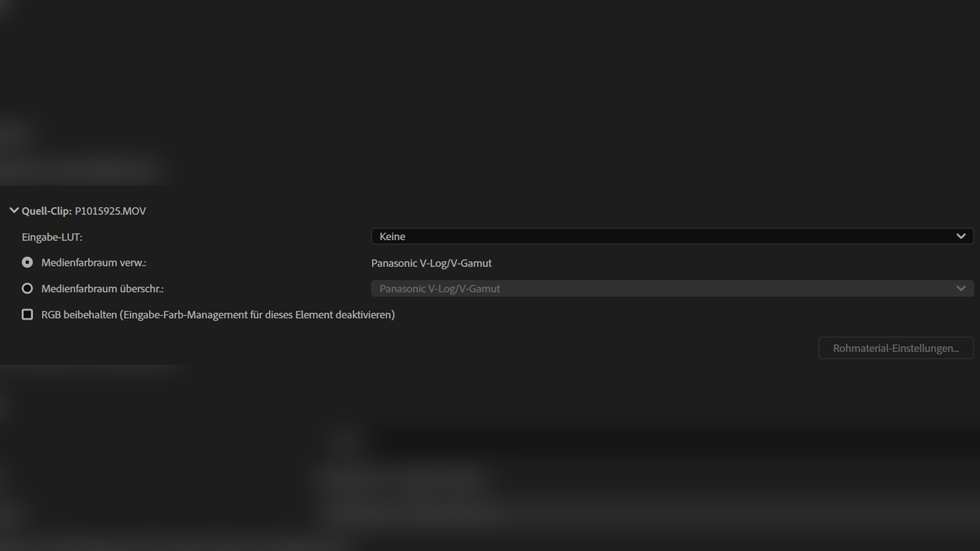
Task: Click the Eingabe-LUT dropdown arrow icon
Action: click(961, 236)
